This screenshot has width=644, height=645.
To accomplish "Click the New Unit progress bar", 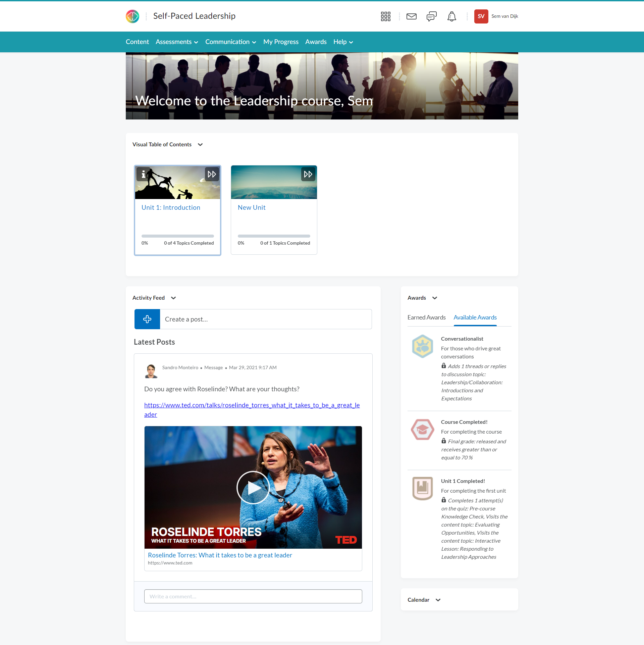I will click(274, 236).
